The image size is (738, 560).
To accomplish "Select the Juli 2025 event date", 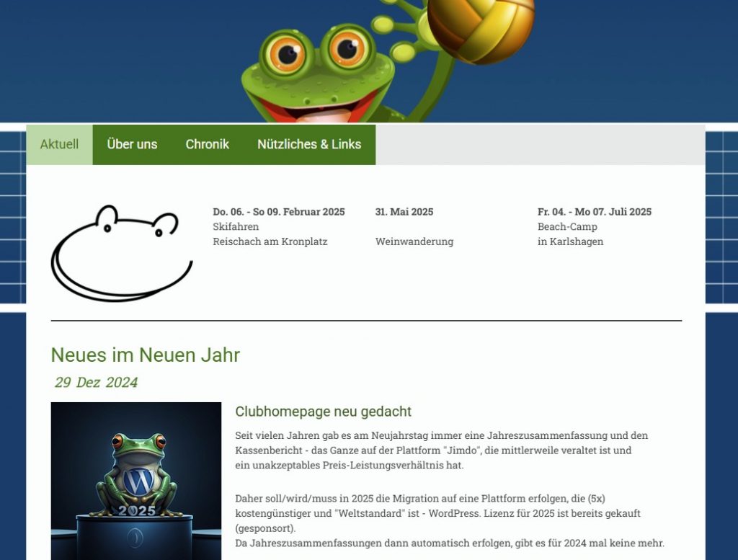I will [594, 212].
